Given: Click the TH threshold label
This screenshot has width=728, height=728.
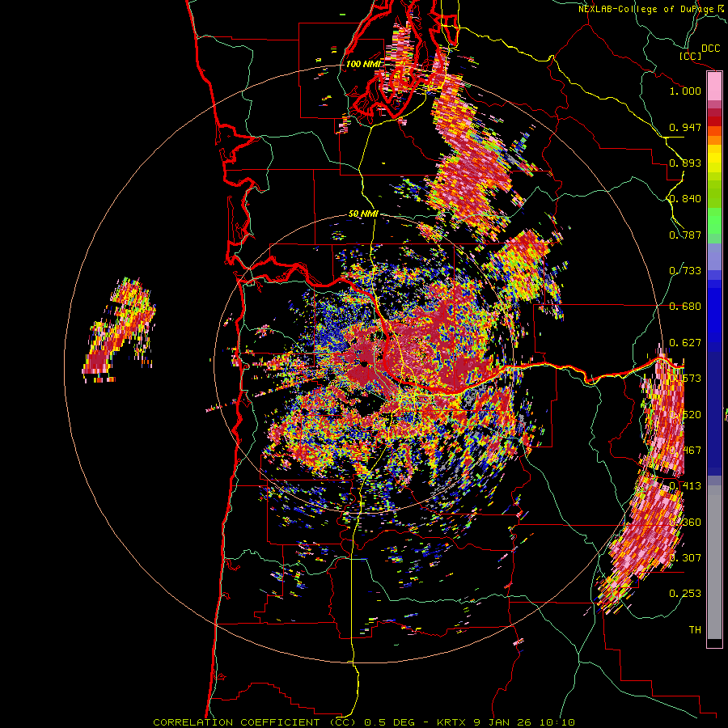Looking at the screenshot, I should [x=695, y=630].
